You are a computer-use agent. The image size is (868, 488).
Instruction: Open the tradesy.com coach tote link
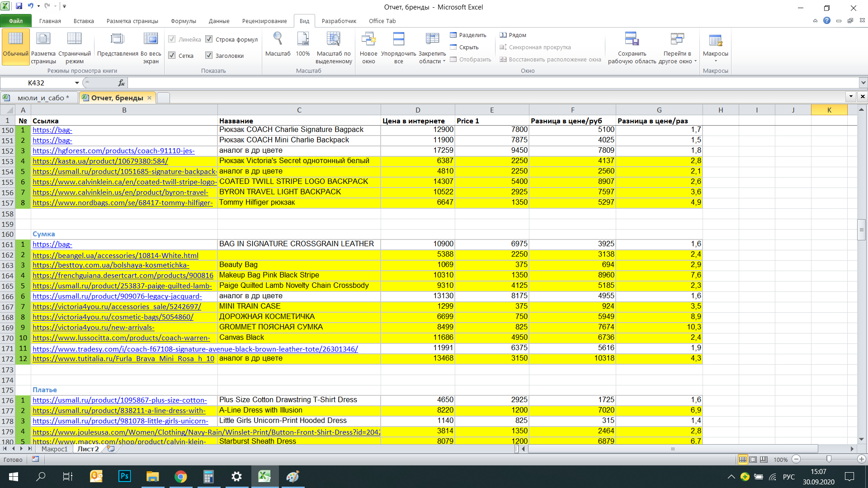195,349
